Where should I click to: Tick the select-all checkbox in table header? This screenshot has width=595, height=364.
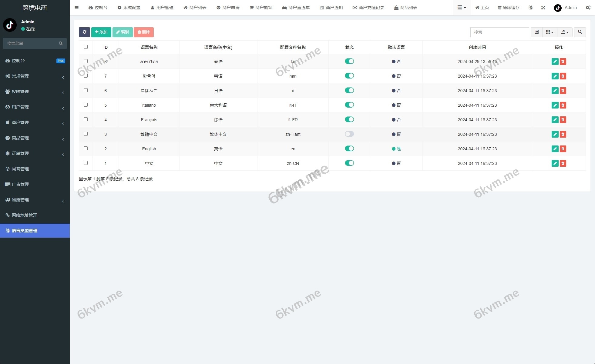click(86, 47)
